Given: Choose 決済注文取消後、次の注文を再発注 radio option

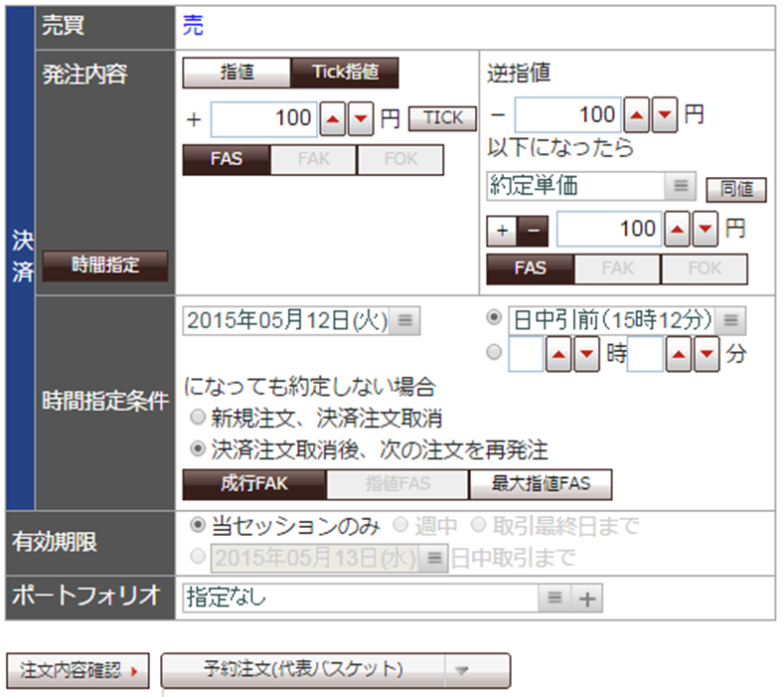Looking at the screenshot, I should coord(198,448).
